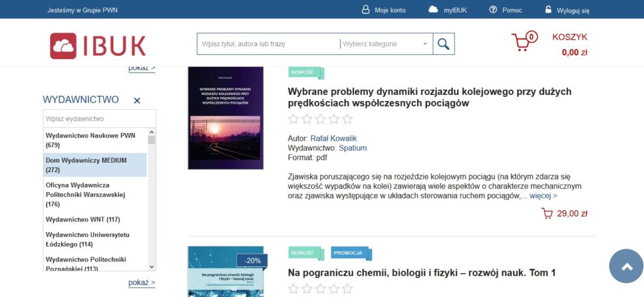
Task: Click the Pomoc question mark icon
Action: pyautogui.click(x=493, y=9)
